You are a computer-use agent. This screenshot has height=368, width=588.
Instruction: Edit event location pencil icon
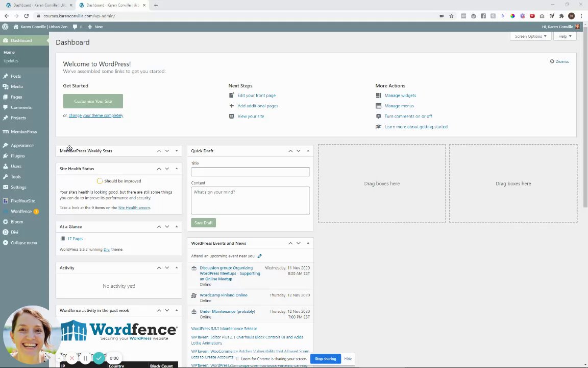click(259, 256)
